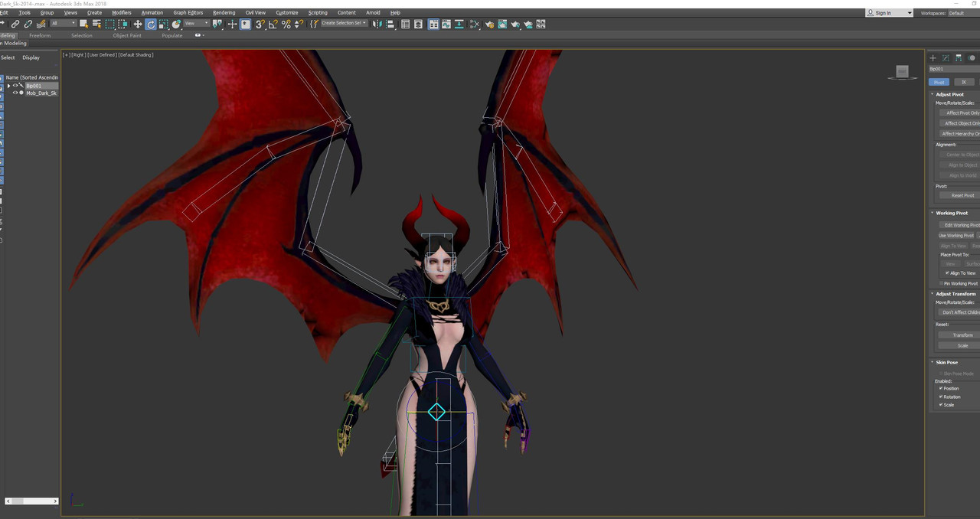This screenshot has width=980, height=519.
Task: Enable the Pin Working Pivot checkbox
Action: click(x=941, y=283)
